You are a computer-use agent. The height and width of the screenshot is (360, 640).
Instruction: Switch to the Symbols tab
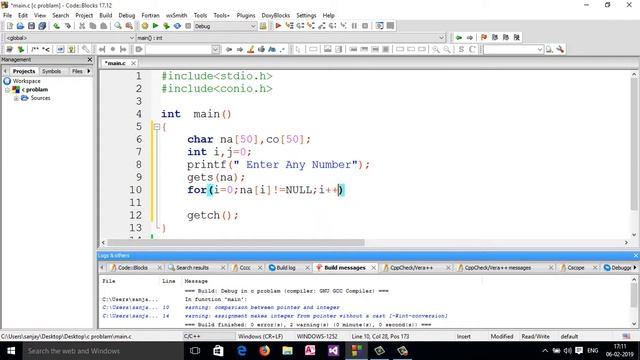coord(51,71)
